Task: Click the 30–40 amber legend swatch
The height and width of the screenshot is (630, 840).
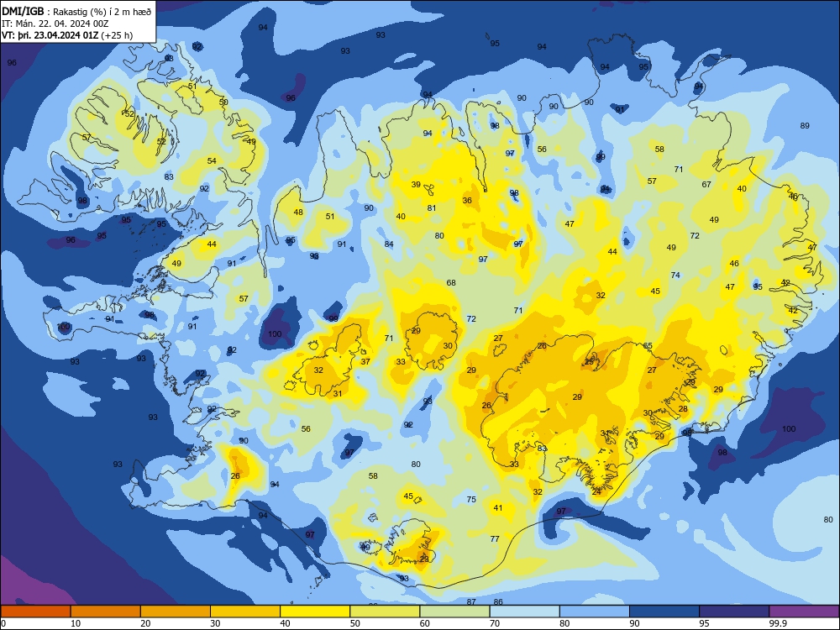Action: pos(245,612)
